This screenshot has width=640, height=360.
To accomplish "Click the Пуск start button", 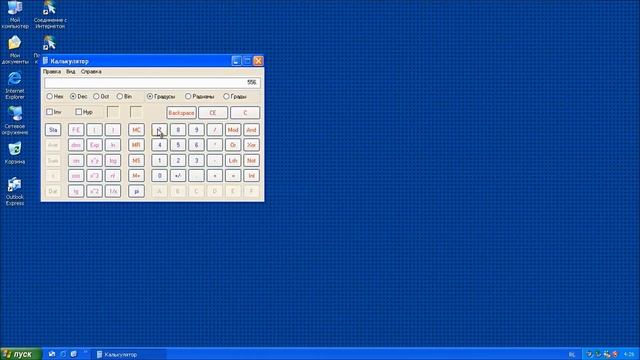I will (20, 354).
